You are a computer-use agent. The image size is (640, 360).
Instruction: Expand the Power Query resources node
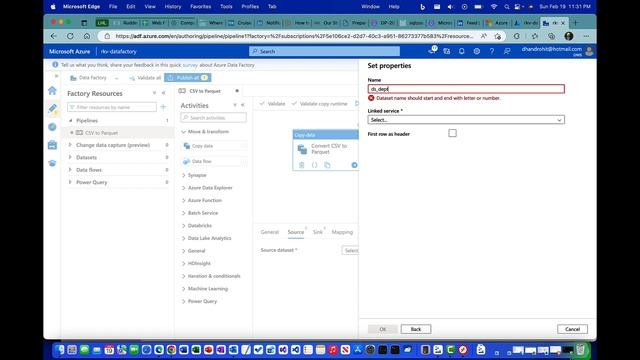(70, 182)
